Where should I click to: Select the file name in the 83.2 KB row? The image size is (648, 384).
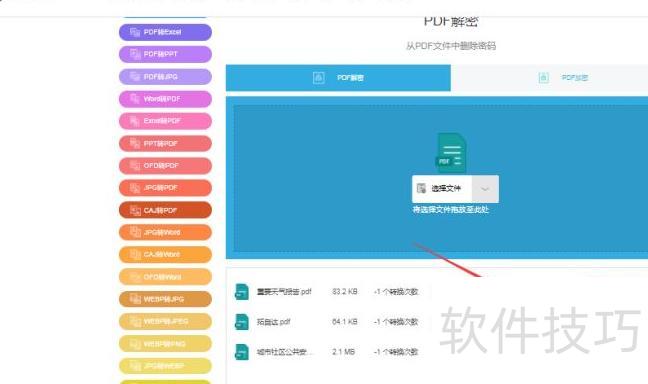[x=284, y=292]
